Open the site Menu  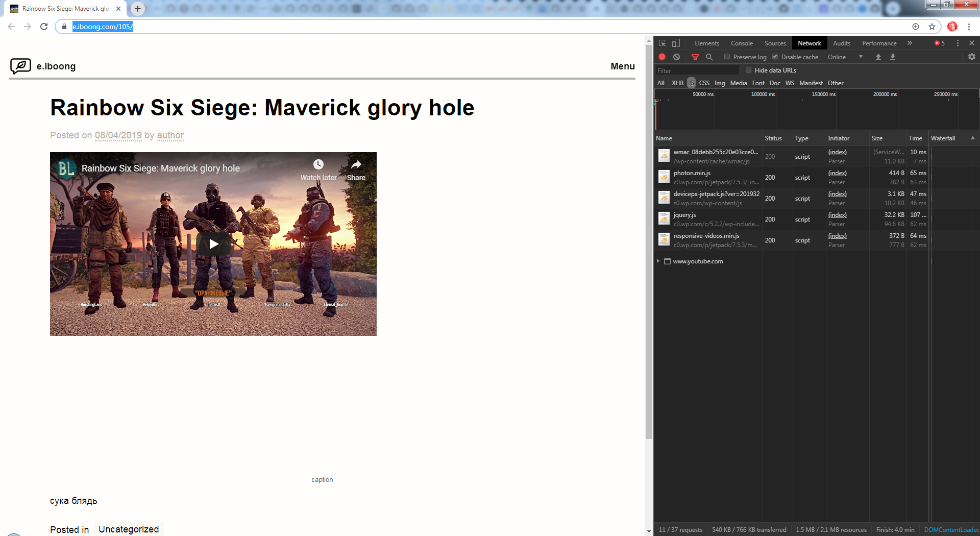(x=623, y=66)
